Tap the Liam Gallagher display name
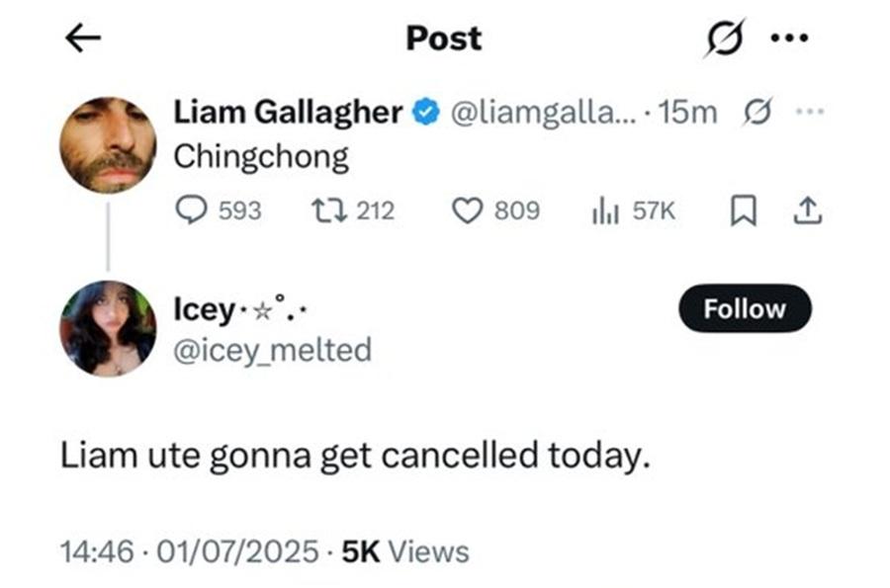Image resolution: width=890 pixels, height=588 pixels. point(289,113)
